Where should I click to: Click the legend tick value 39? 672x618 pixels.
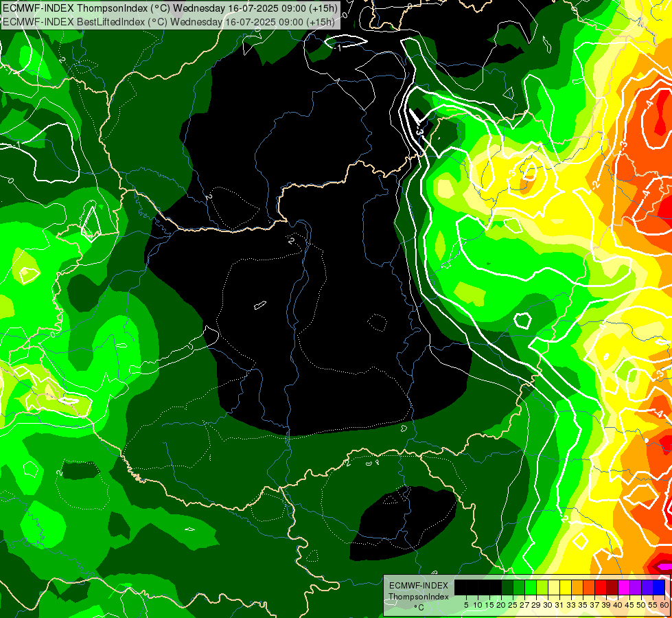tap(606, 605)
